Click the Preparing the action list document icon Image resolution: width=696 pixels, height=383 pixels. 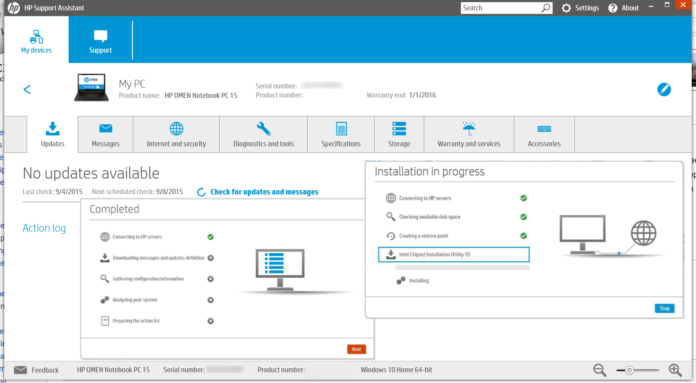[x=105, y=321]
